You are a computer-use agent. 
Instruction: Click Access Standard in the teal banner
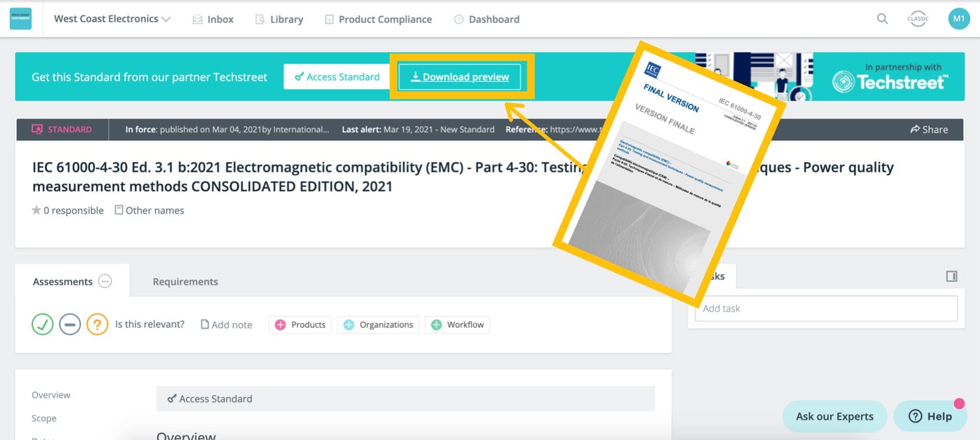[x=337, y=77]
